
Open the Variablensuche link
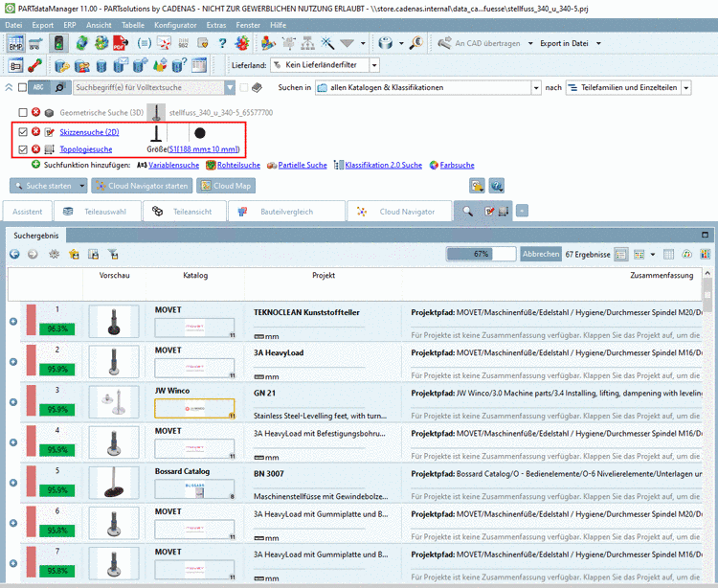pos(173,165)
